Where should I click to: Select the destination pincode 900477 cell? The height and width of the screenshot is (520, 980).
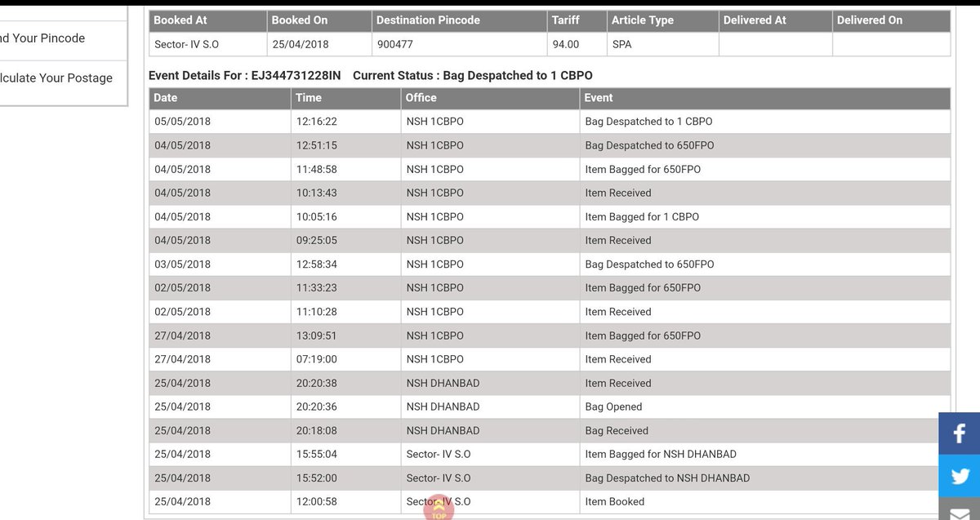click(x=458, y=44)
